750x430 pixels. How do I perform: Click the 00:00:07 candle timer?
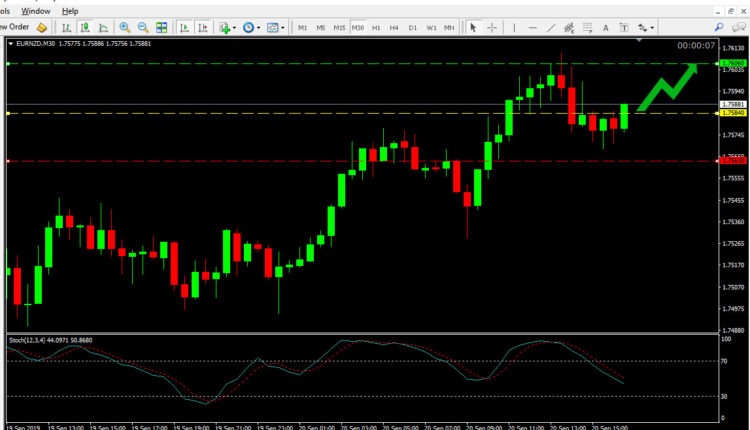(x=696, y=45)
